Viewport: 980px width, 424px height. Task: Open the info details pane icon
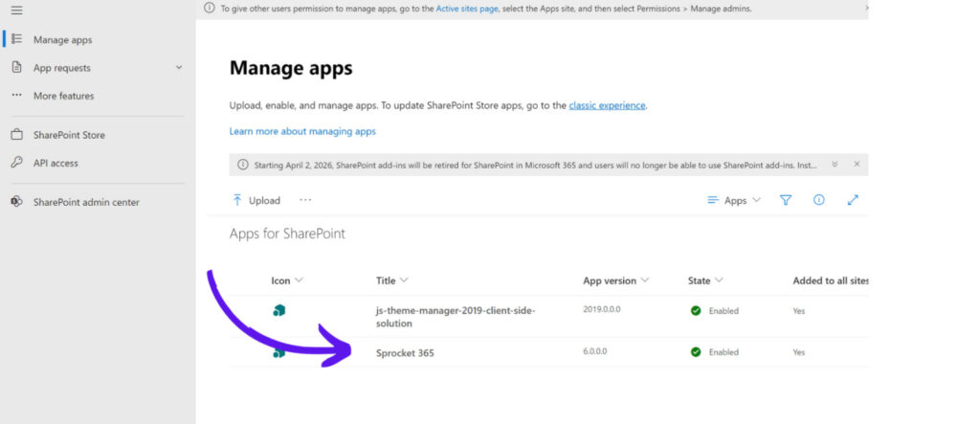819,200
